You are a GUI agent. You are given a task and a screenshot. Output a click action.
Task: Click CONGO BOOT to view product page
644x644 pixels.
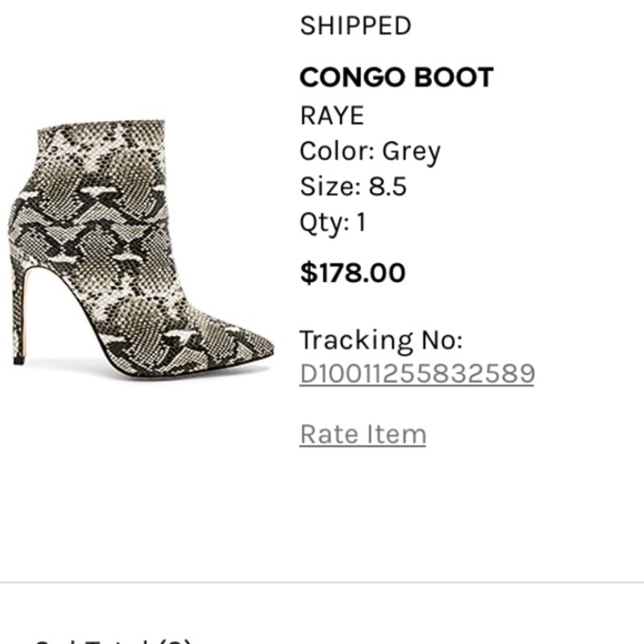pyautogui.click(x=395, y=75)
